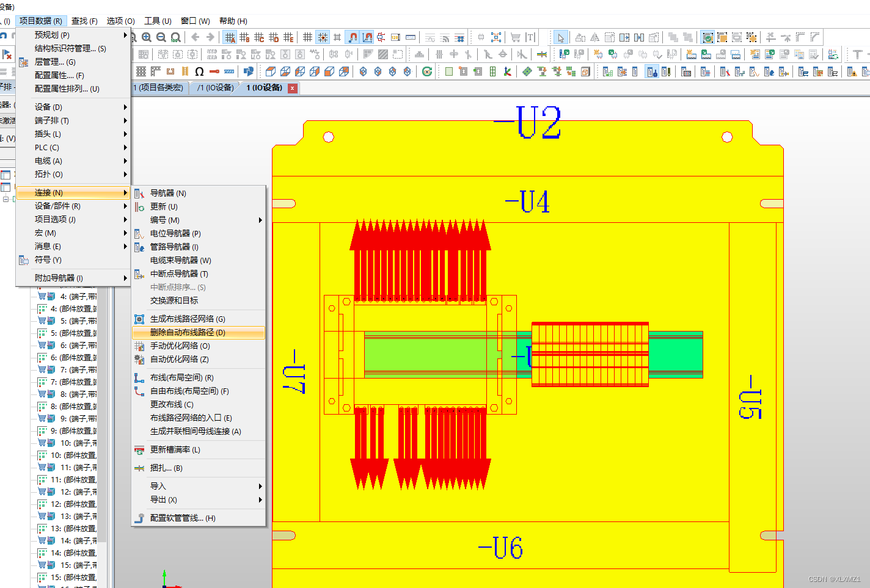The image size is (870, 588).
Task: Select the -U2 label in 3D layout
Action: 527,122
